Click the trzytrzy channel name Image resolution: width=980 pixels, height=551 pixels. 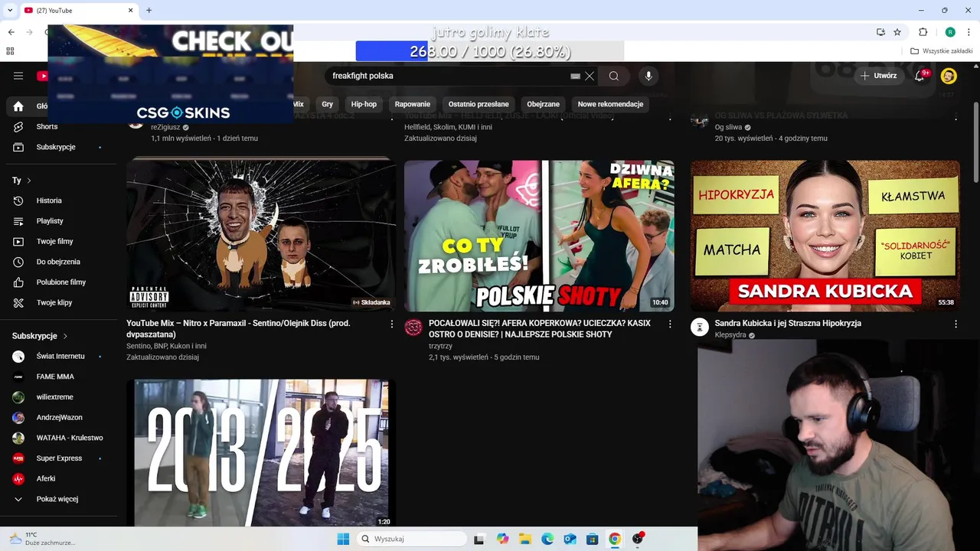pyautogui.click(x=440, y=346)
